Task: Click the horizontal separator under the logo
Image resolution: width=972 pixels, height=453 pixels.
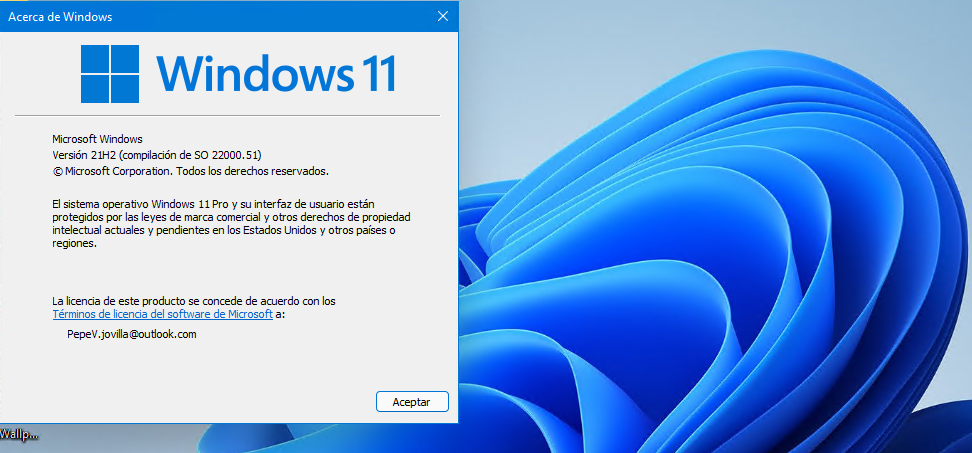Action: click(x=230, y=115)
